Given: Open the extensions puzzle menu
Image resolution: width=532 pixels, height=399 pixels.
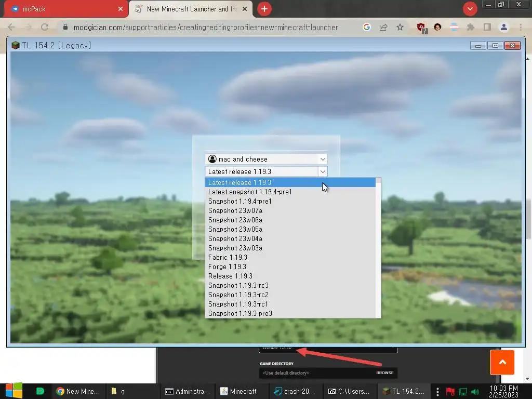Looking at the screenshot, I should (471, 27).
